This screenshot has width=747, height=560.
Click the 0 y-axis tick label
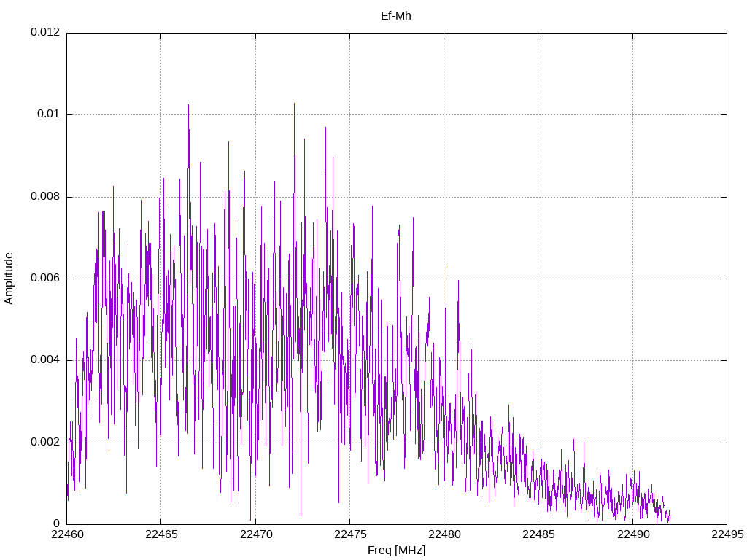pos(57,524)
